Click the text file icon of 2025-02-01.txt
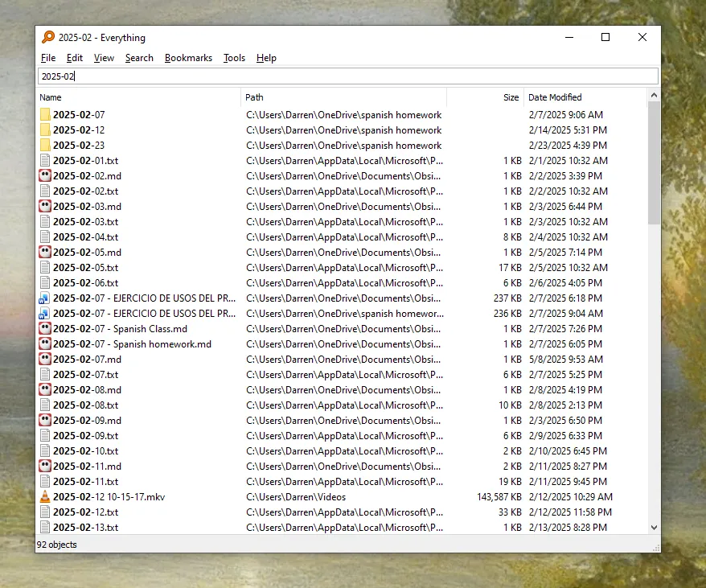The width and height of the screenshot is (706, 588). (45, 160)
